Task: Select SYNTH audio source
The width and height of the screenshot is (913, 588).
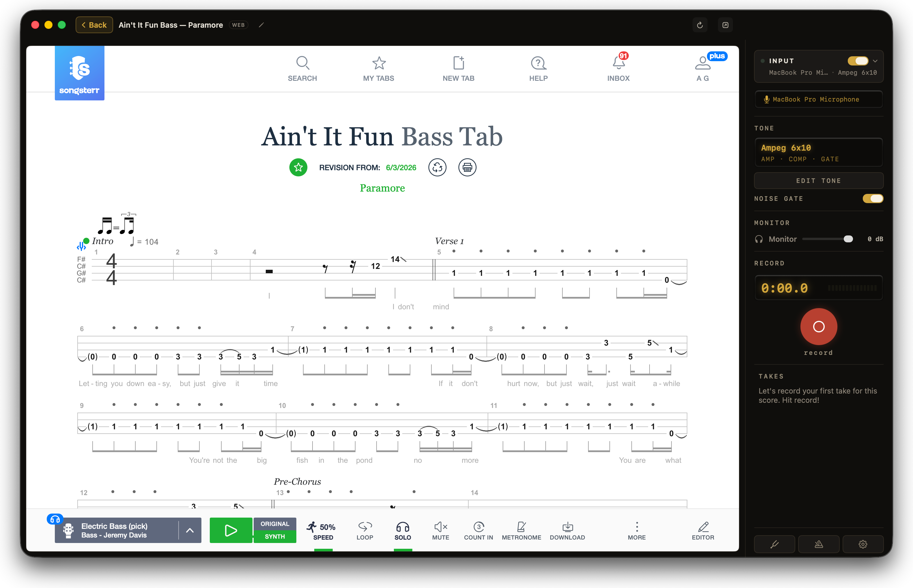Action: pyautogui.click(x=274, y=536)
